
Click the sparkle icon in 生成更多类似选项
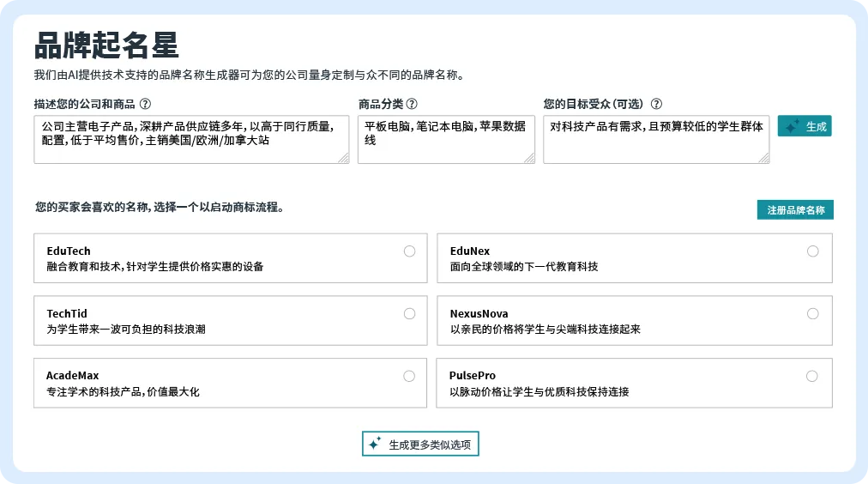point(374,445)
